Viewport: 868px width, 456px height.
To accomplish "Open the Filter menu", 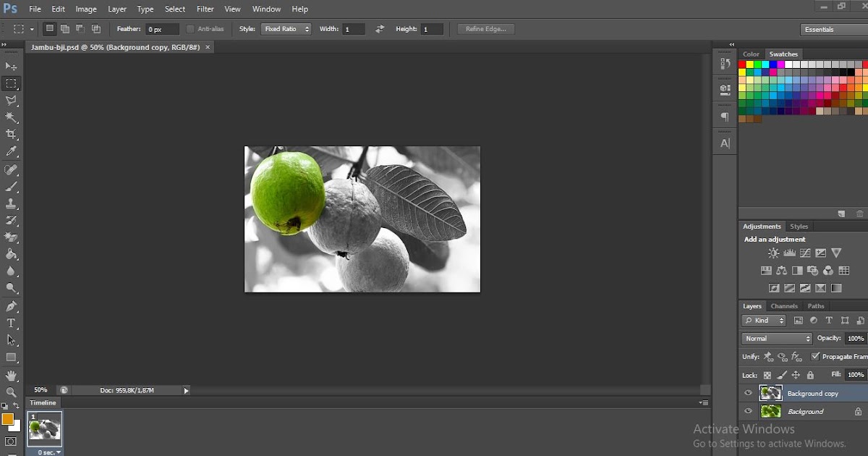I will coord(205,9).
